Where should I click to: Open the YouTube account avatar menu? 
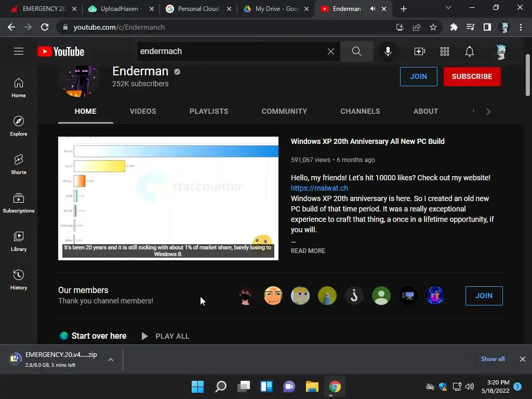pyautogui.click(x=501, y=51)
